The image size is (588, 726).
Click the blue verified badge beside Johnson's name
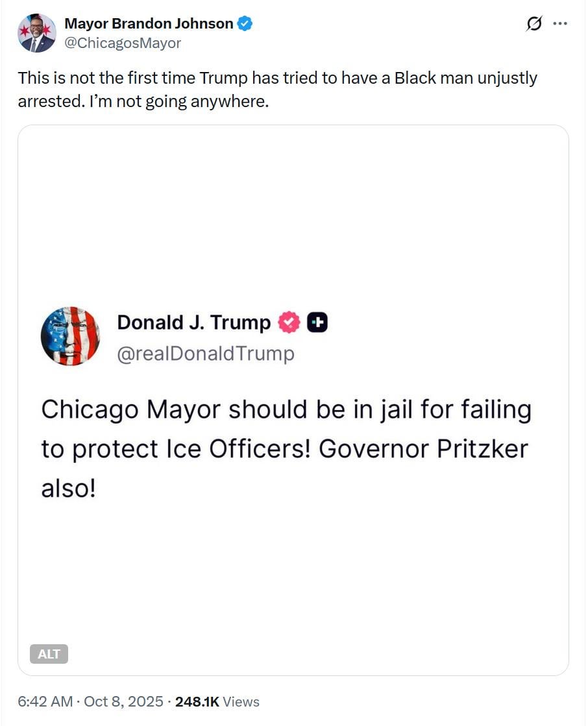point(245,24)
